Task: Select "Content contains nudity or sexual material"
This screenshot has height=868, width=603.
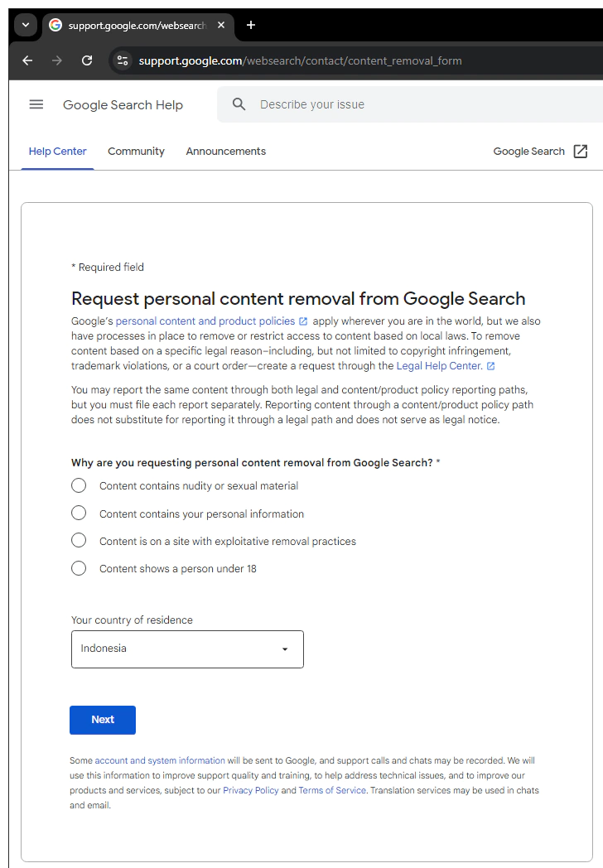Action: (x=79, y=485)
